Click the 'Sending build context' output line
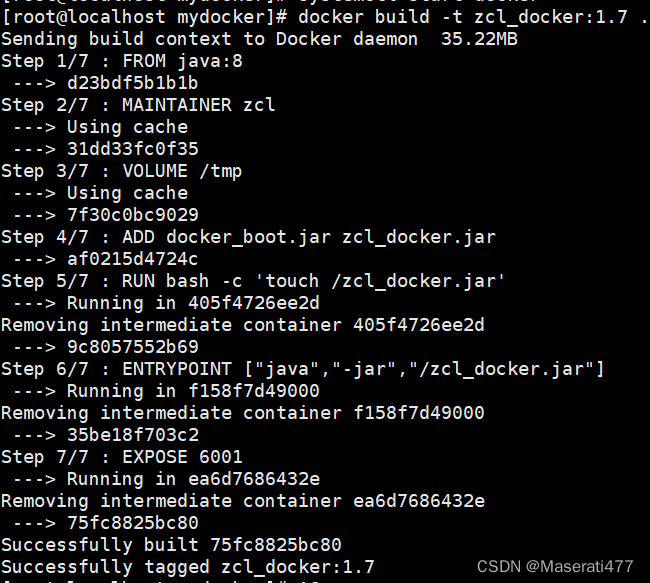Screen dimensions: 650x583 tap(260, 39)
